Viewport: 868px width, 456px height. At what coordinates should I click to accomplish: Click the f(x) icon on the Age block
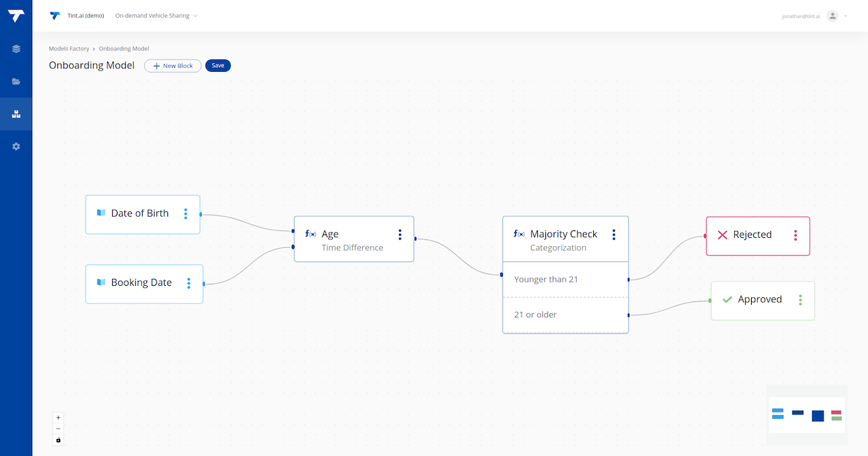[x=310, y=234]
